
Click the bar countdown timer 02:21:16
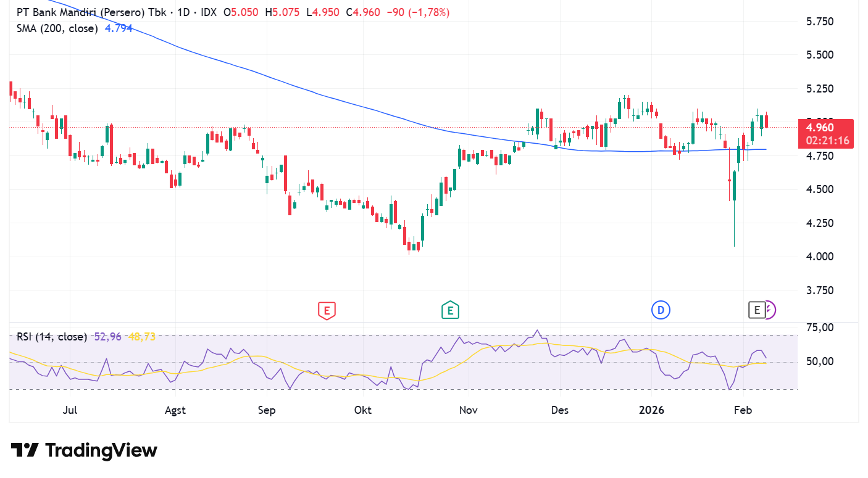827,141
